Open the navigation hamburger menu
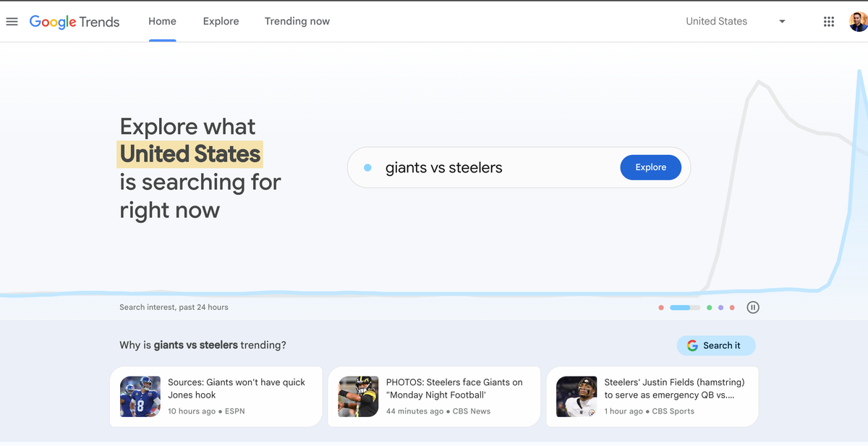Screen dimensions: 868x446 pyautogui.click(x=12, y=21)
